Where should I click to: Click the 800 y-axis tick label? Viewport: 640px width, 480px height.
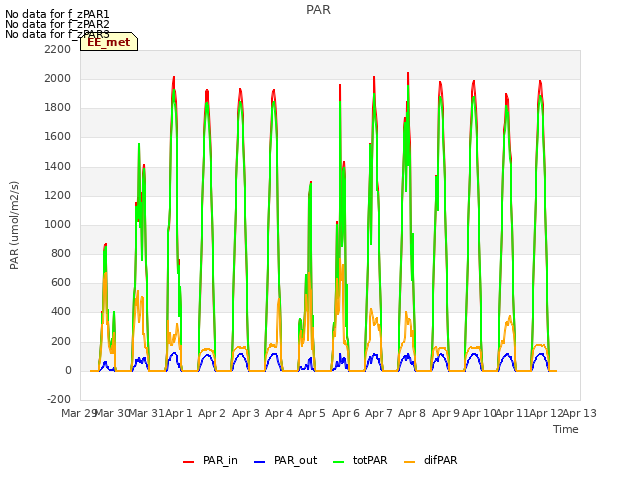pos(61,253)
